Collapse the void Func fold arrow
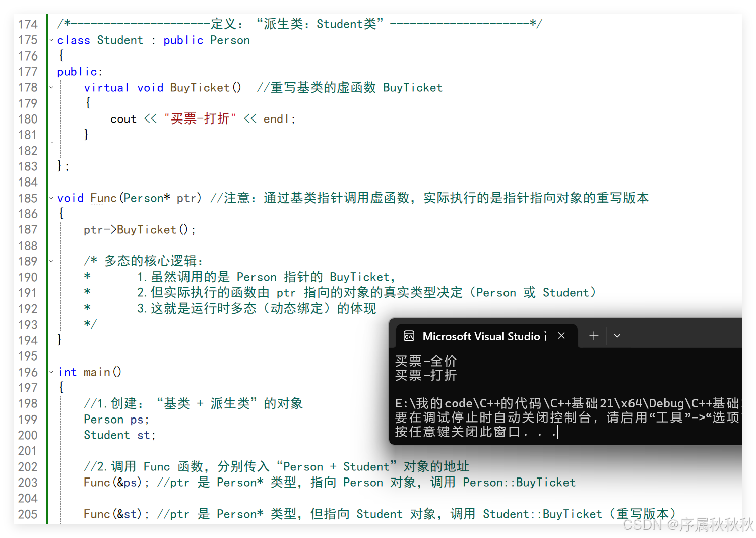756x538 pixels. tap(51, 198)
